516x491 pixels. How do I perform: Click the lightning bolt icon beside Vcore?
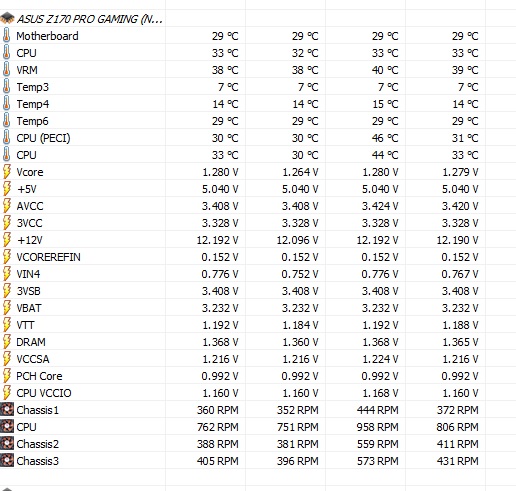point(7,172)
